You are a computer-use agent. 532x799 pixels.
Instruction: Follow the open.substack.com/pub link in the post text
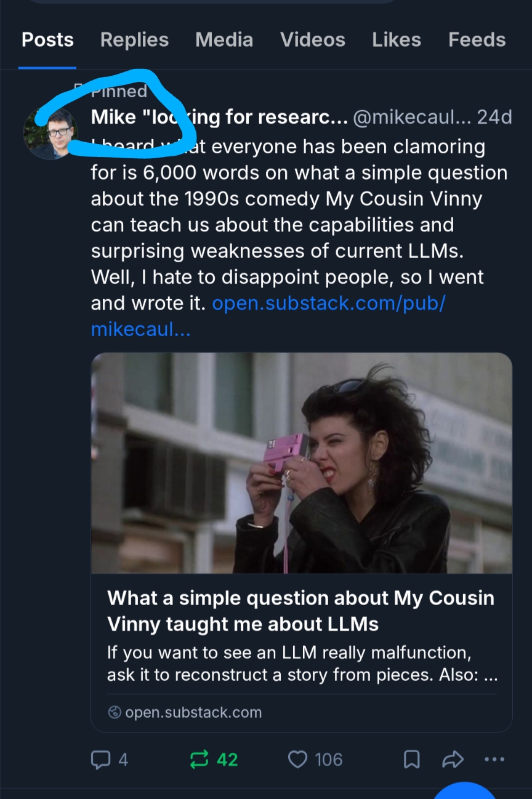click(328, 303)
